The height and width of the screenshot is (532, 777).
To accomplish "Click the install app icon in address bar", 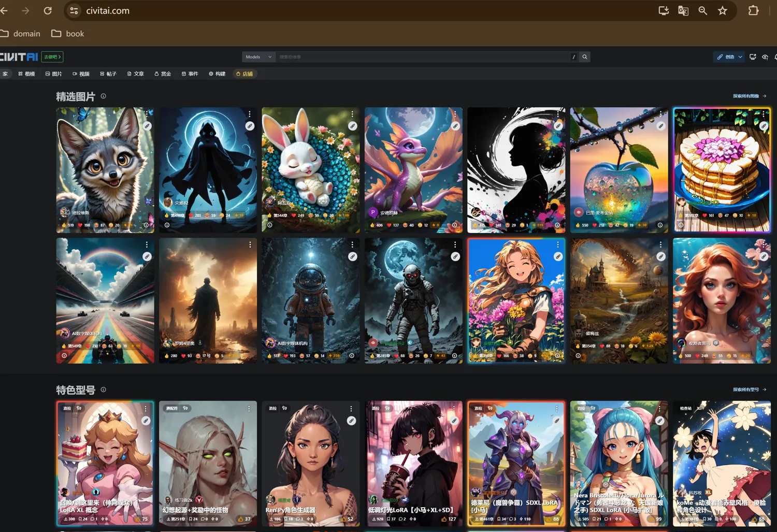I will point(664,10).
